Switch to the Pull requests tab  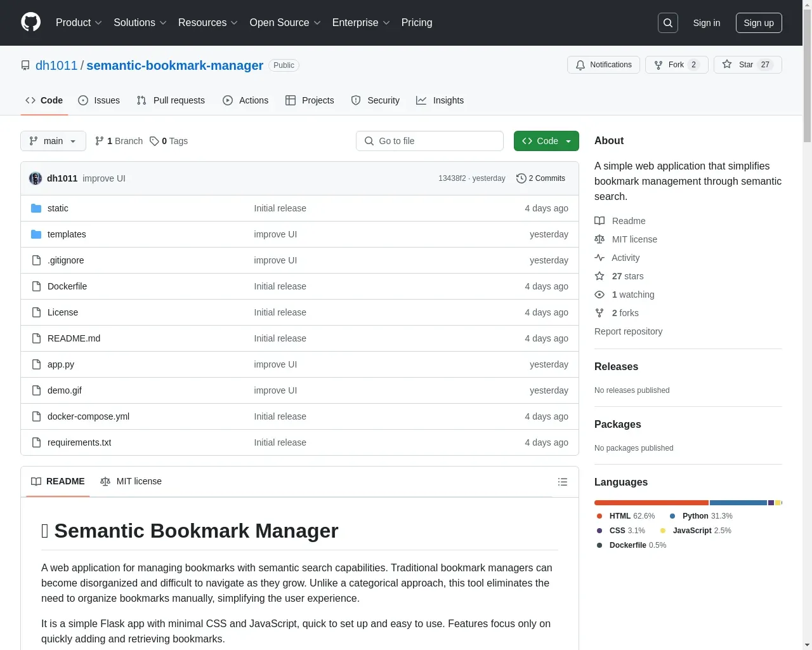point(171,100)
